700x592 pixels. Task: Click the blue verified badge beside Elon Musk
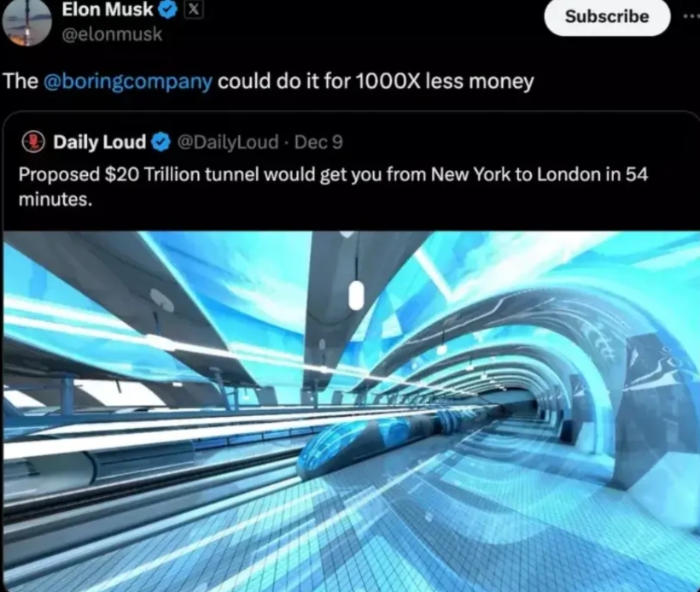[x=167, y=10]
